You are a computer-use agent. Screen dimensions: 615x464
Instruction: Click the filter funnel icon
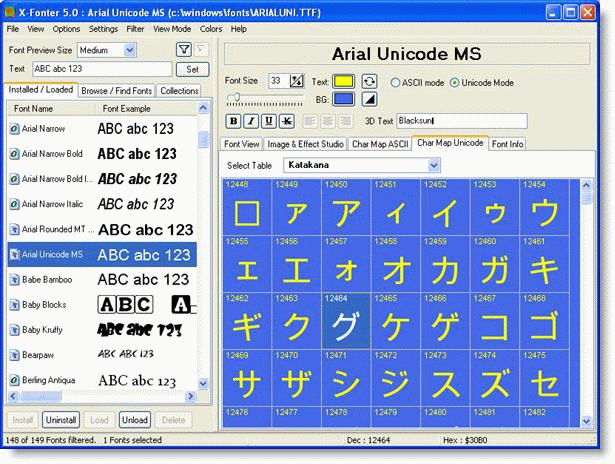tap(184, 50)
